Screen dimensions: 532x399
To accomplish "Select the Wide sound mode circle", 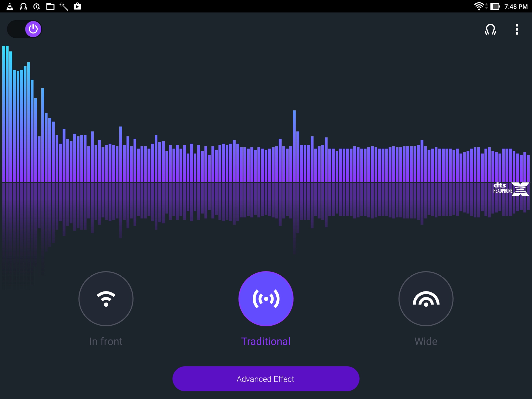I will coord(426,299).
